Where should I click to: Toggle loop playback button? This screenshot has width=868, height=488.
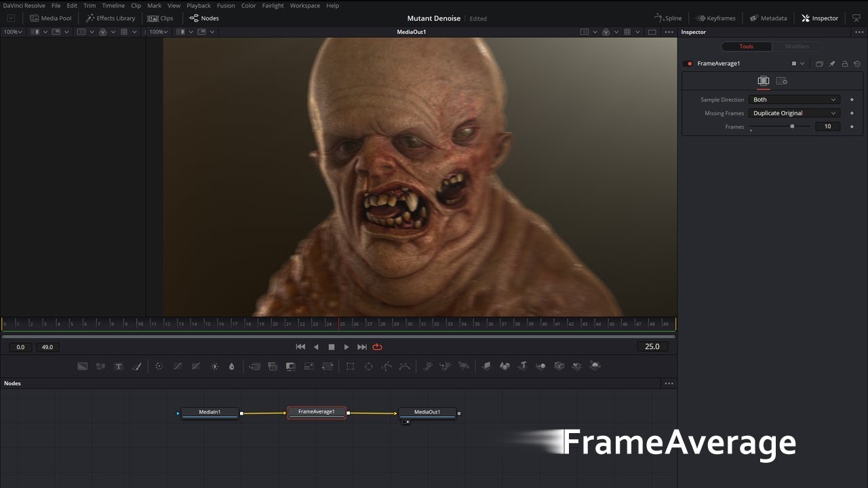tap(378, 347)
